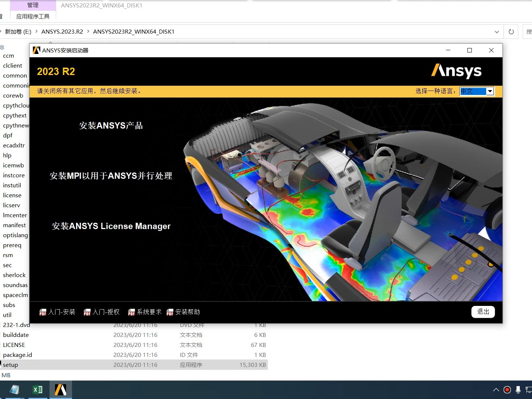Screen dimensions: 532x399
Task: Select the LICENSE text file
Action: click(x=14, y=345)
